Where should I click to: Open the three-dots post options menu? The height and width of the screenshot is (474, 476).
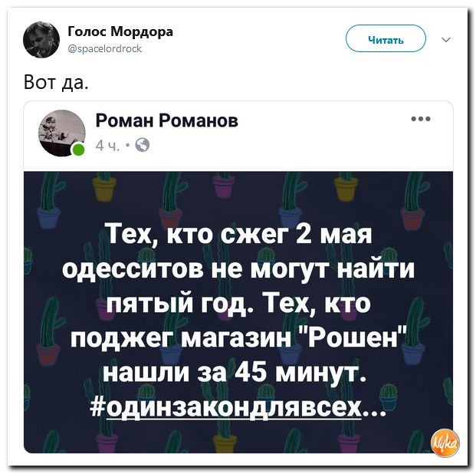click(x=421, y=119)
